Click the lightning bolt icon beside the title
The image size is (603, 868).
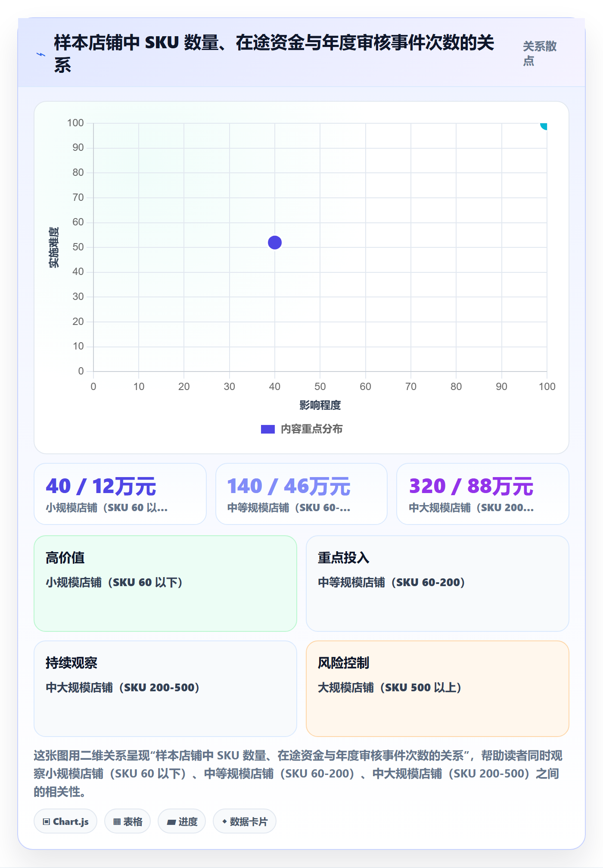[40, 54]
